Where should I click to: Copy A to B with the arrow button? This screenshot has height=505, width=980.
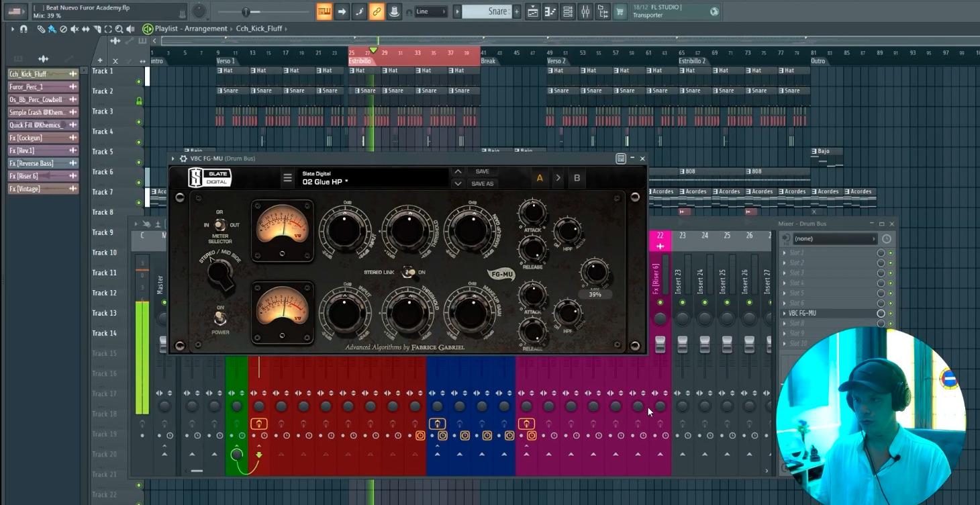558,178
